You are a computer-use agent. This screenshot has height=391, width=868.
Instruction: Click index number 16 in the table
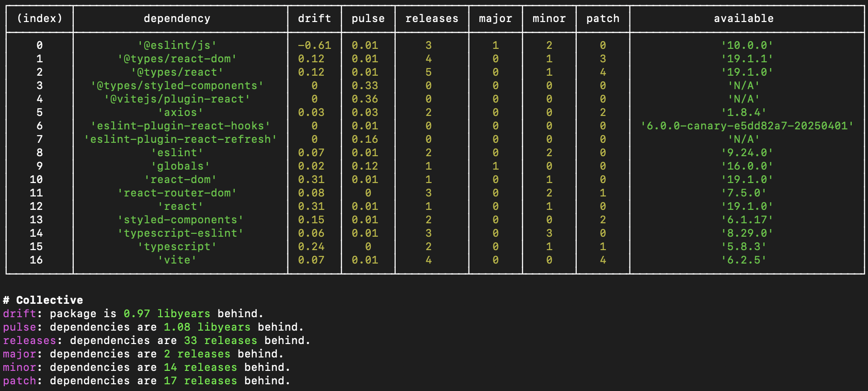(x=36, y=260)
